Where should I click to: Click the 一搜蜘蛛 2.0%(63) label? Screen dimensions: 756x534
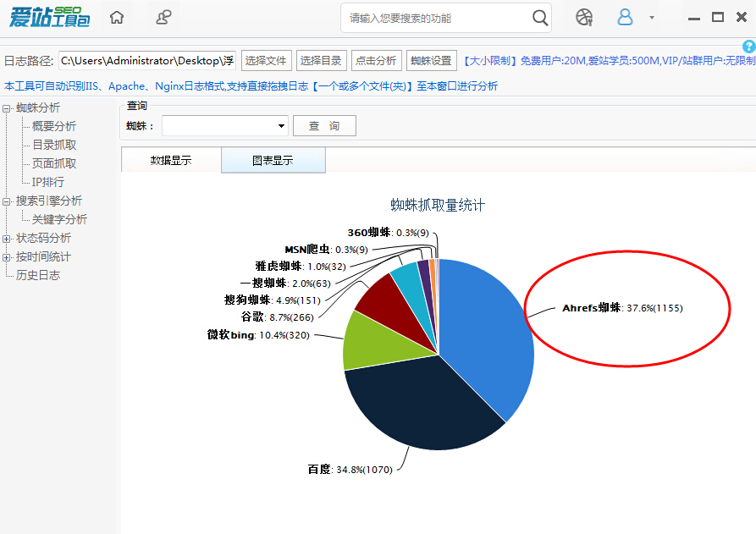pyautogui.click(x=285, y=284)
